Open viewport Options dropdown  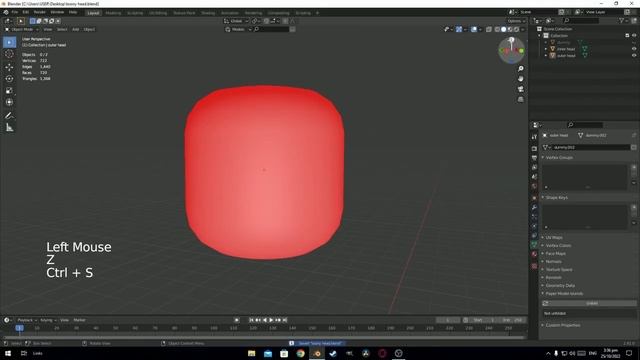pos(516,21)
